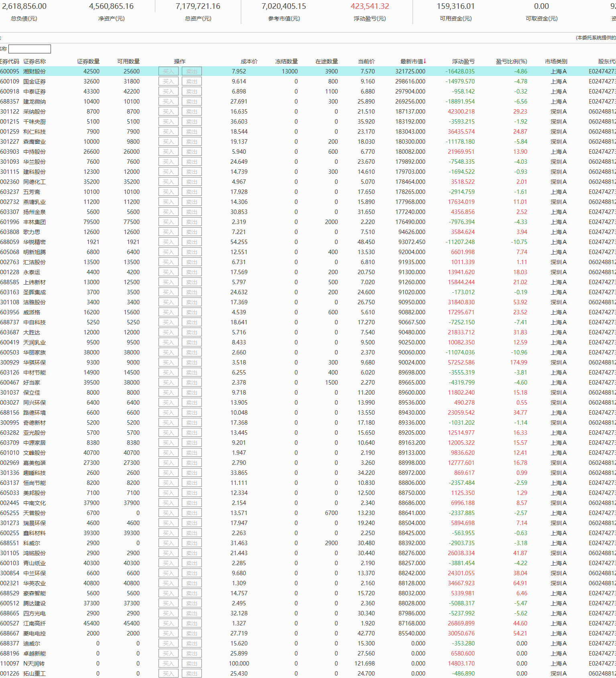Screen dimensions: 616x678
Task: Click the 市场类别 column header
Action: 556,61
